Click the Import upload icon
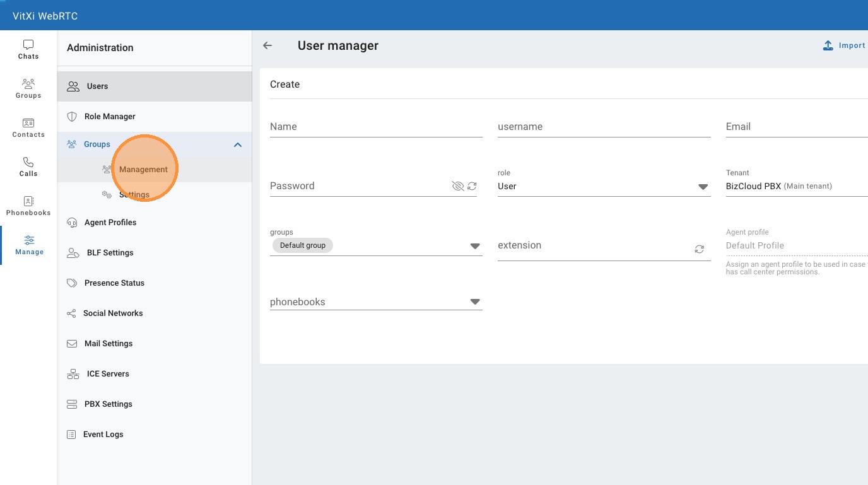The width and height of the screenshot is (868, 485). [x=828, y=45]
